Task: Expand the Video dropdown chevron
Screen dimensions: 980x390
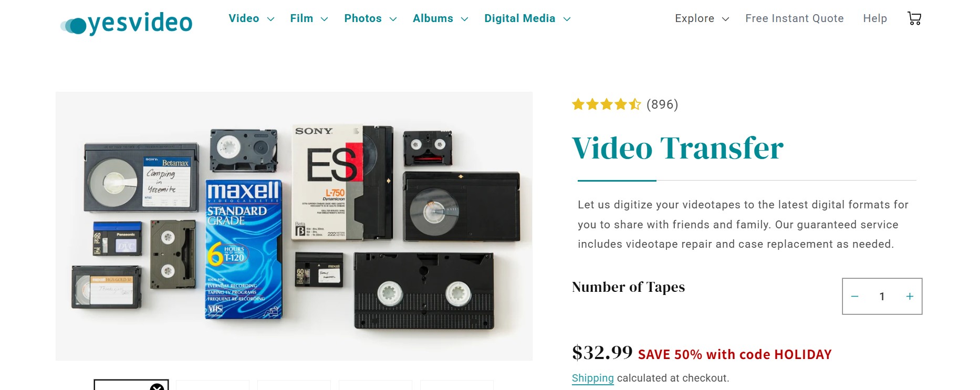Action: click(x=271, y=19)
